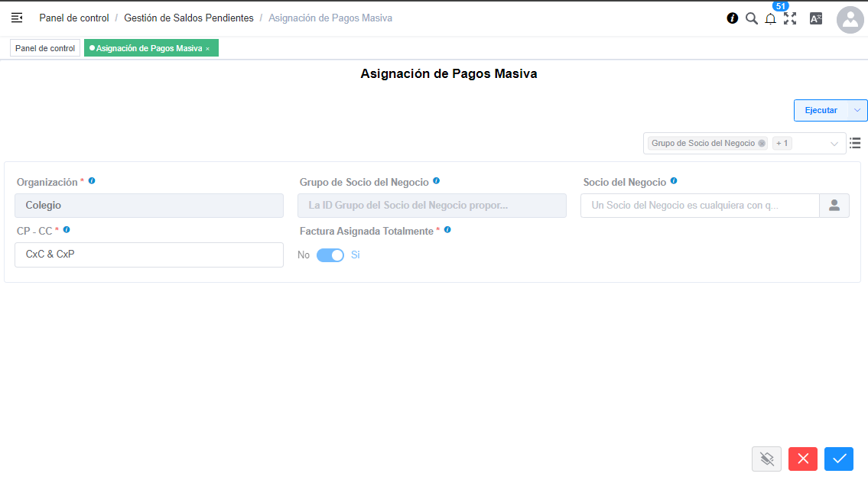This screenshot has width=868, height=480.
Task: Open the language translation icon
Action: pos(815,18)
